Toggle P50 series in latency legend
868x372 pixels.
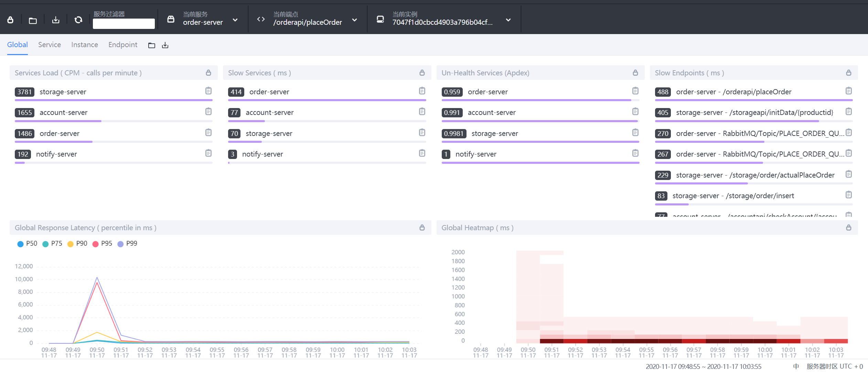coord(27,244)
